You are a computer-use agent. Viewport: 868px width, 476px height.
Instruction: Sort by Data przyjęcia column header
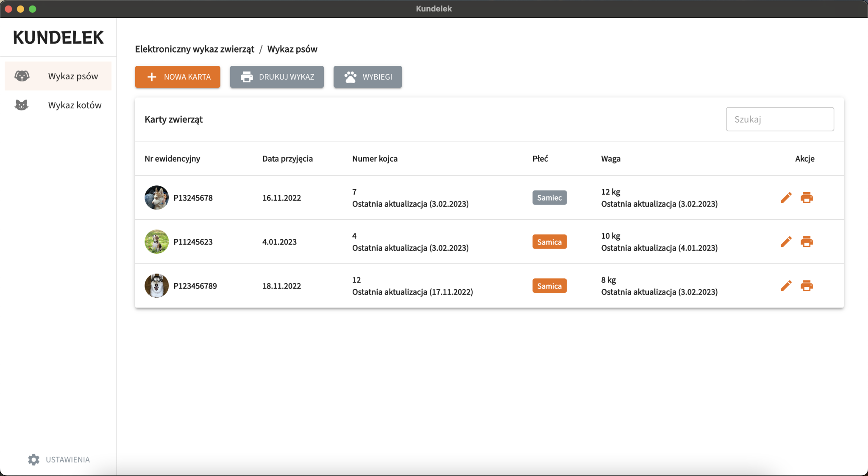(287, 159)
